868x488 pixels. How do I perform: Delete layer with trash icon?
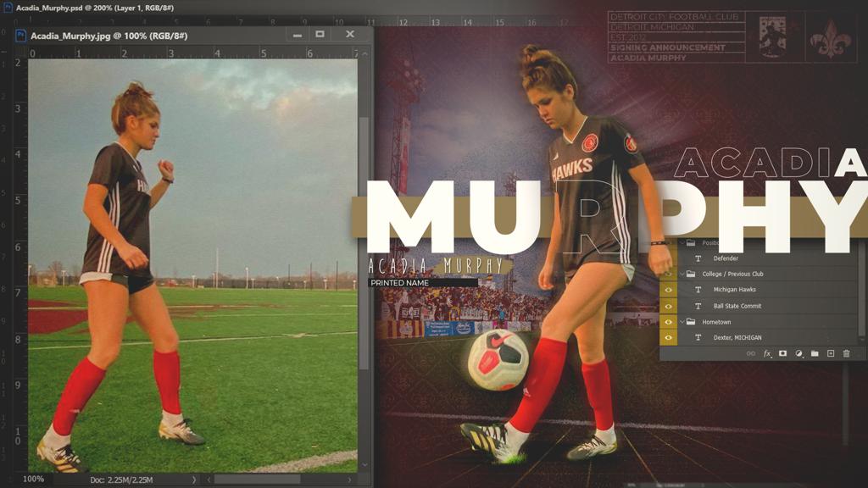coord(847,353)
